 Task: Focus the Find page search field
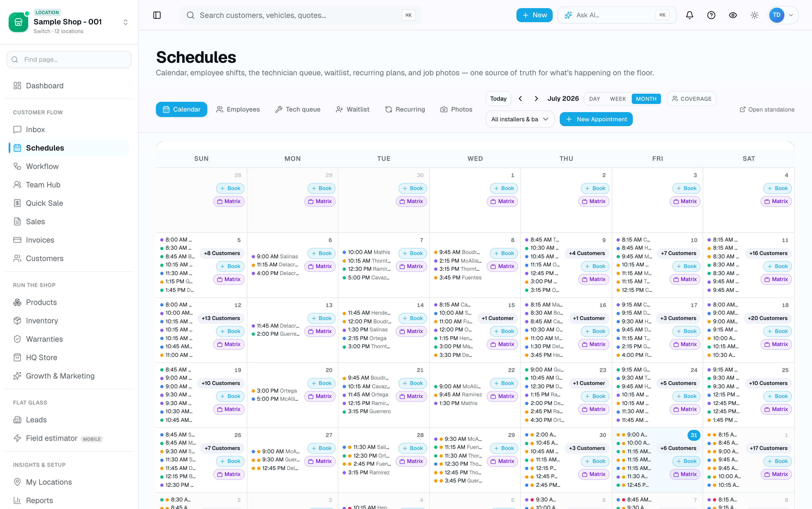coord(69,60)
